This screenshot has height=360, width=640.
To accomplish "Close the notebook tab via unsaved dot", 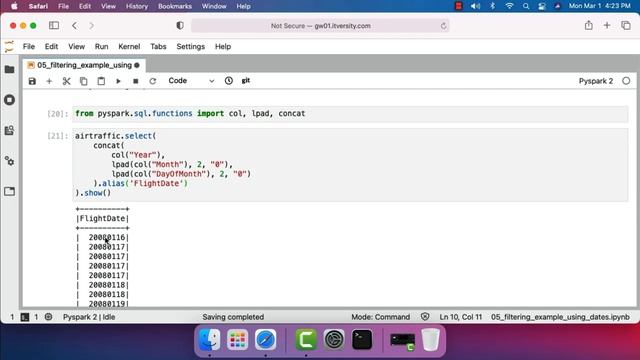I will (137, 65).
